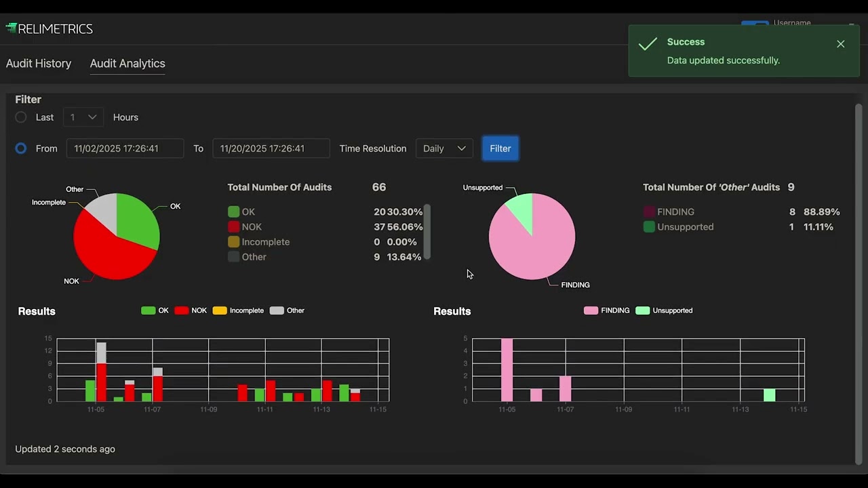Open the Audit History tab
Viewport: 868px width, 488px height.
tap(39, 63)
